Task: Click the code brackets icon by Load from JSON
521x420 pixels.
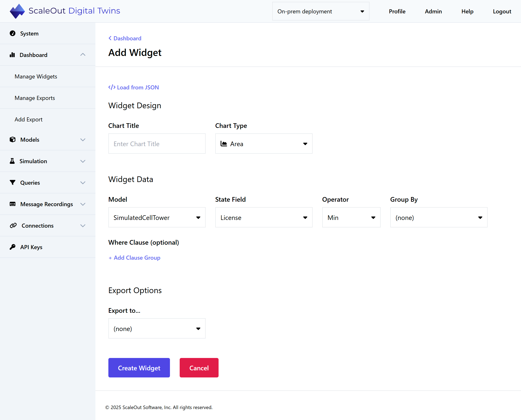Action: [112, 87]
